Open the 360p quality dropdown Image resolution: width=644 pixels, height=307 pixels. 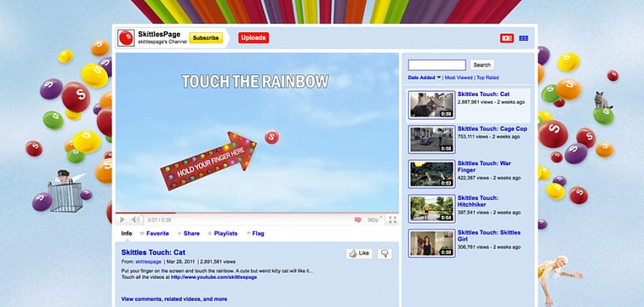tap(374, 220)
